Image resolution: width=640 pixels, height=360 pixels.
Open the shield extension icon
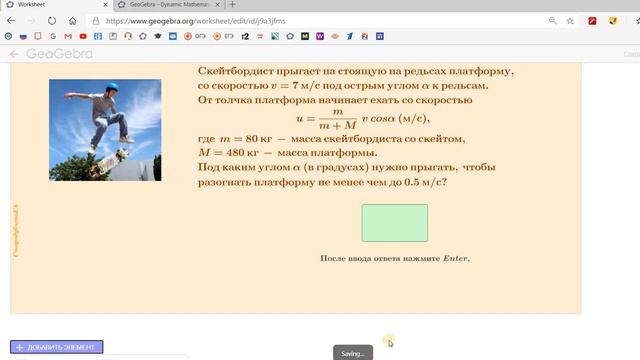(613, 21)
